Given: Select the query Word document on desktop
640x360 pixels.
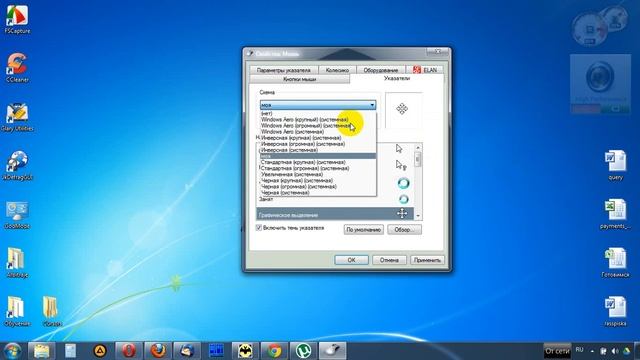Looking at the screenshot, I should [616, 165].
